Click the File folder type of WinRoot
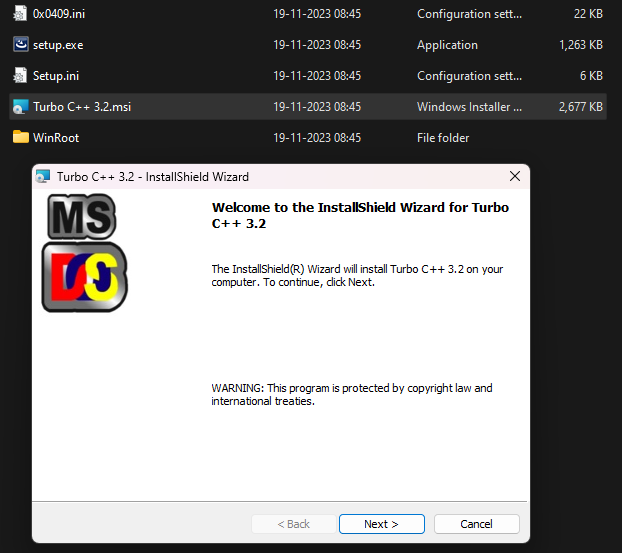Viewport: 622px width, 553px height. coord(443,138)
